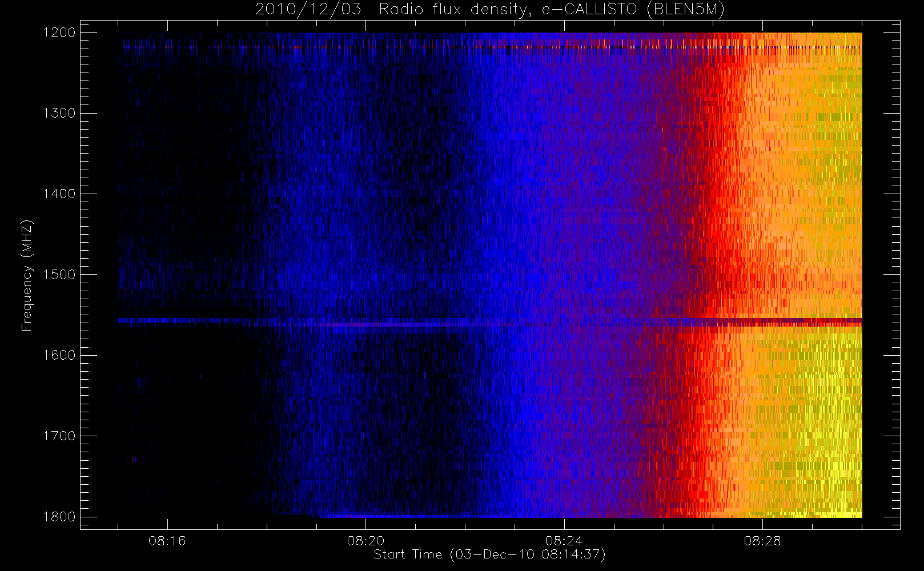Select the 1400 frequency tick label
Image resolution: width=924 pixels, height=571 pixels.
pos(59,194)
